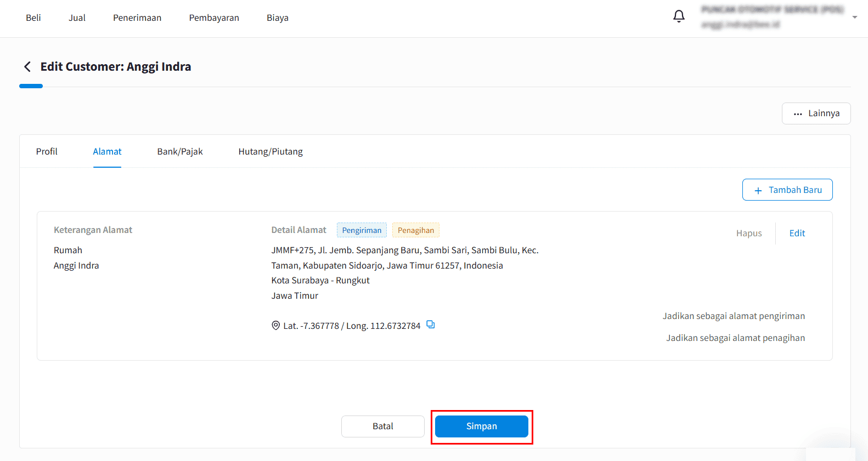Screen dimensions: 868x461
Task: Open the Hutang/Piutang tab
Action: point(270,151)
